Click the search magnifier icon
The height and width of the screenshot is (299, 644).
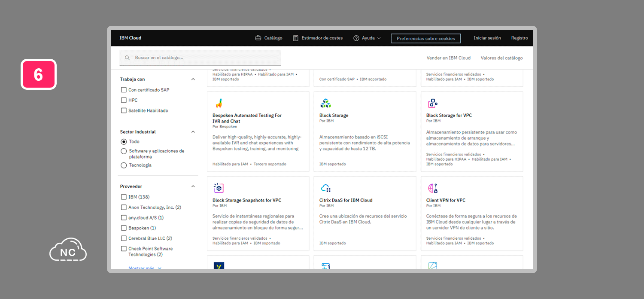127,58
